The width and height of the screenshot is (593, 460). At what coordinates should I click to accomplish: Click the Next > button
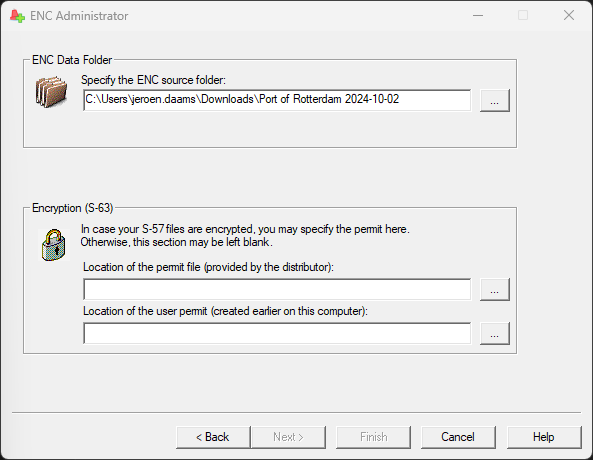pyautogui.click(x=289, y=437)
